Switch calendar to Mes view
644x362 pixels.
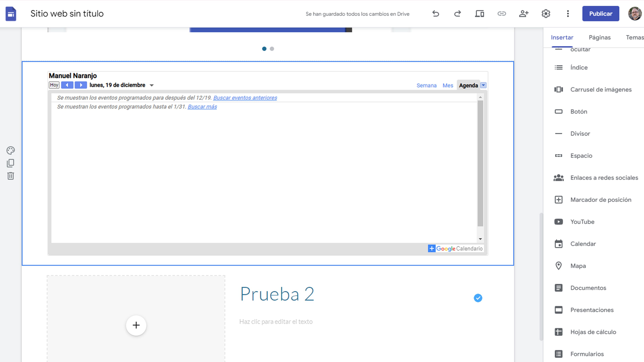[x=448, y=85]
